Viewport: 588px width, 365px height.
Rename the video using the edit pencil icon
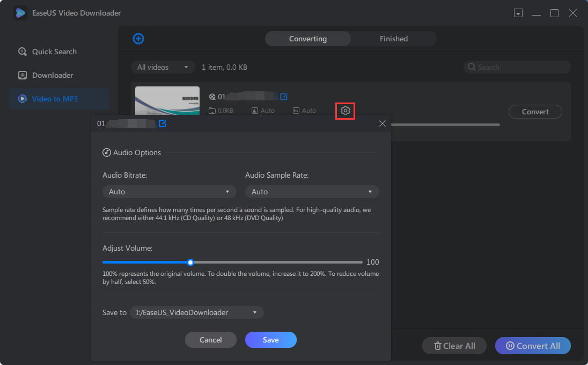(x=163, y=123)
